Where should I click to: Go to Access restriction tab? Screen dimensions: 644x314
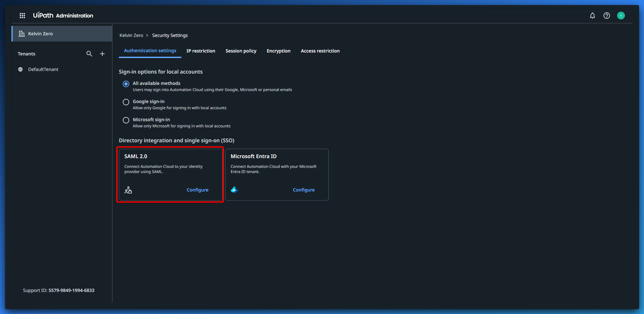(x=320, y=51)
